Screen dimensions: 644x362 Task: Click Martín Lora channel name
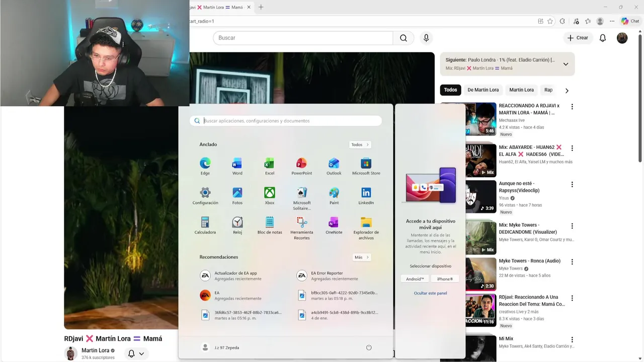point(95,350)
